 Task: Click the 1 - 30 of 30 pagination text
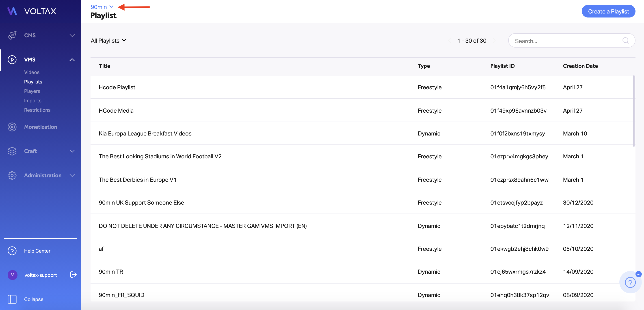coord(472,41)
